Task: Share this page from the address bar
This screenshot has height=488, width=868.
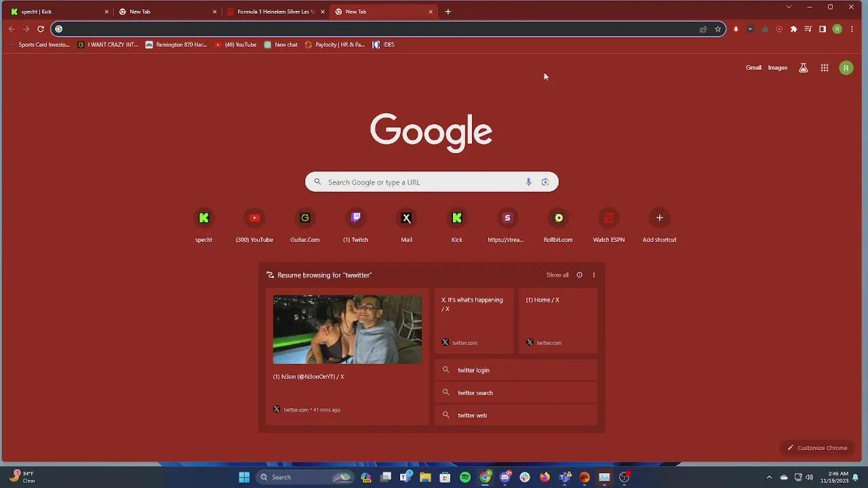Action: pos(703,29)
